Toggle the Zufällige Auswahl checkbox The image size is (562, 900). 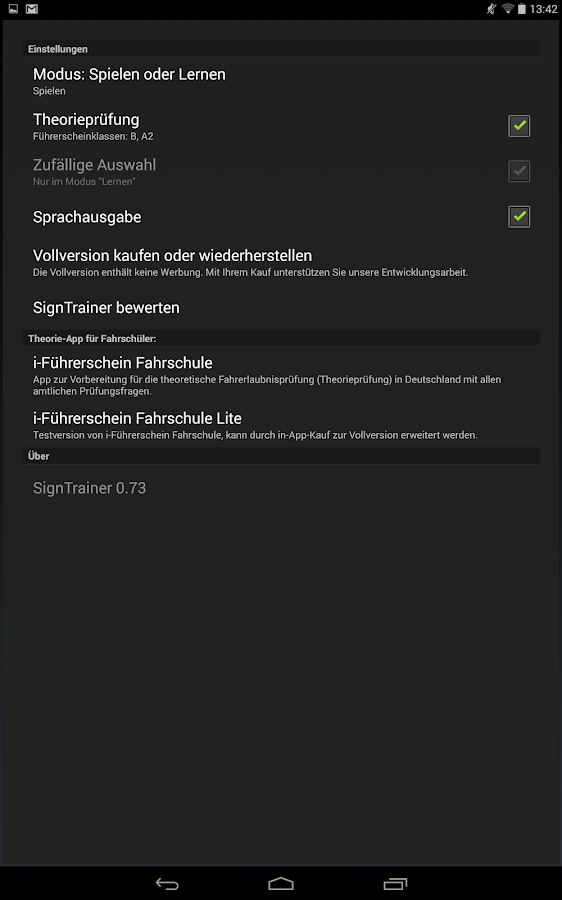pyautogui.click(x=519, y=171)
